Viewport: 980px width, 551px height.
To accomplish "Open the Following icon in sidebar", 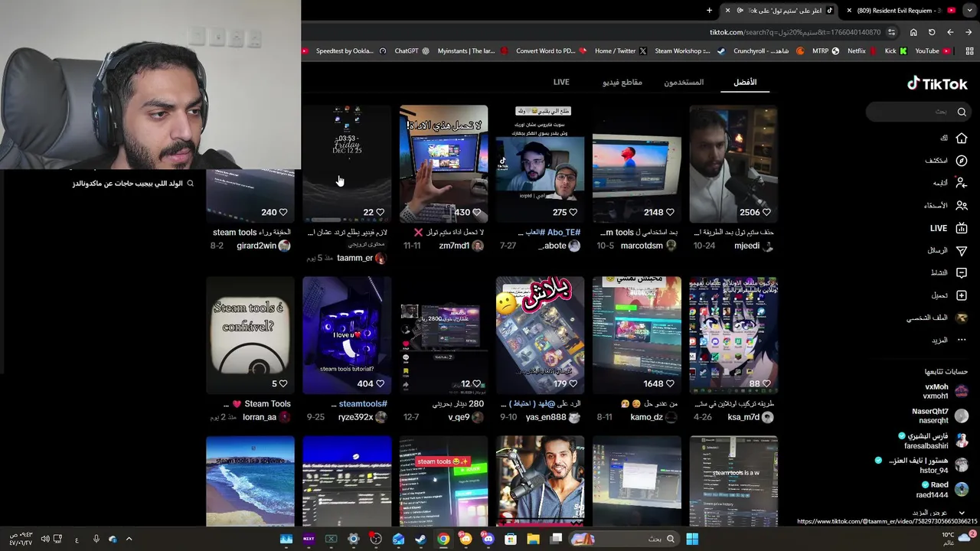I will pyautogui.click(x=962, y=183).
